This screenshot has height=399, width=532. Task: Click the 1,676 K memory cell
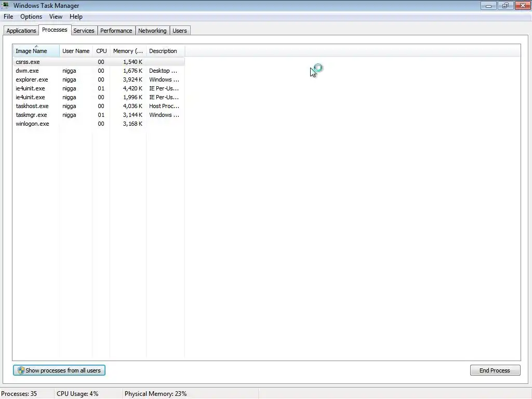coord(132,71)
